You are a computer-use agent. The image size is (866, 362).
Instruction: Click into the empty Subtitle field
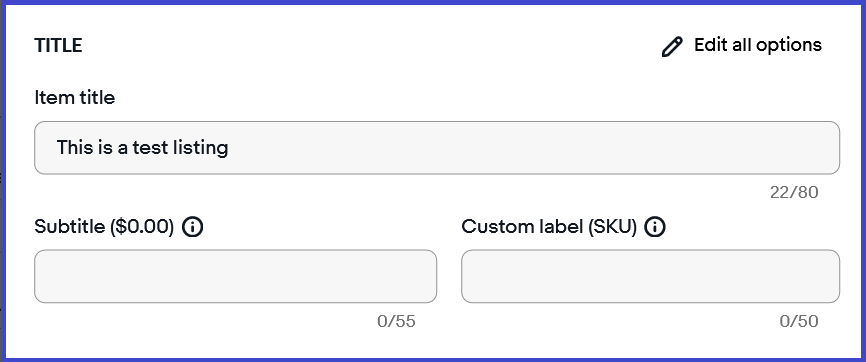tap(235, 276)
